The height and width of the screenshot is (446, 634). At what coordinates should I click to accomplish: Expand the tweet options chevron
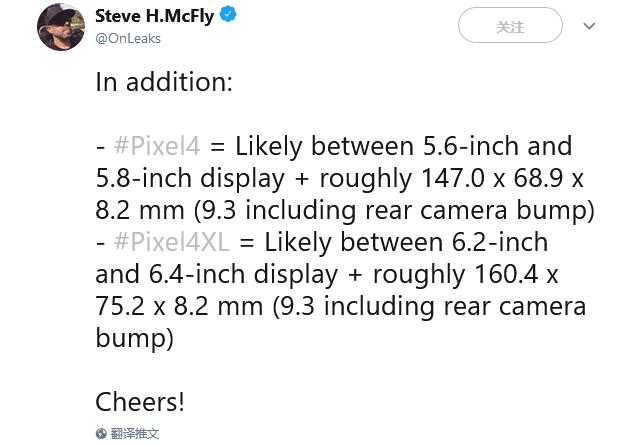coord(589,27)
